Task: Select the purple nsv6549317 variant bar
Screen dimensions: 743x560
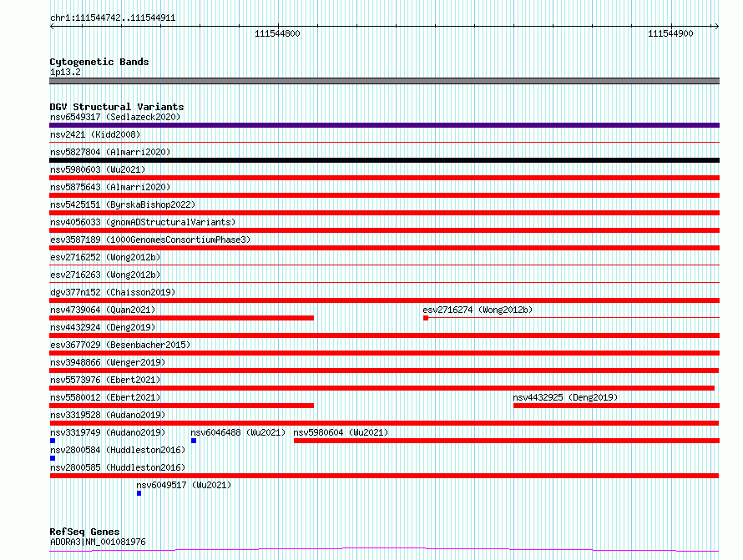Action: (x=384, y=125)
